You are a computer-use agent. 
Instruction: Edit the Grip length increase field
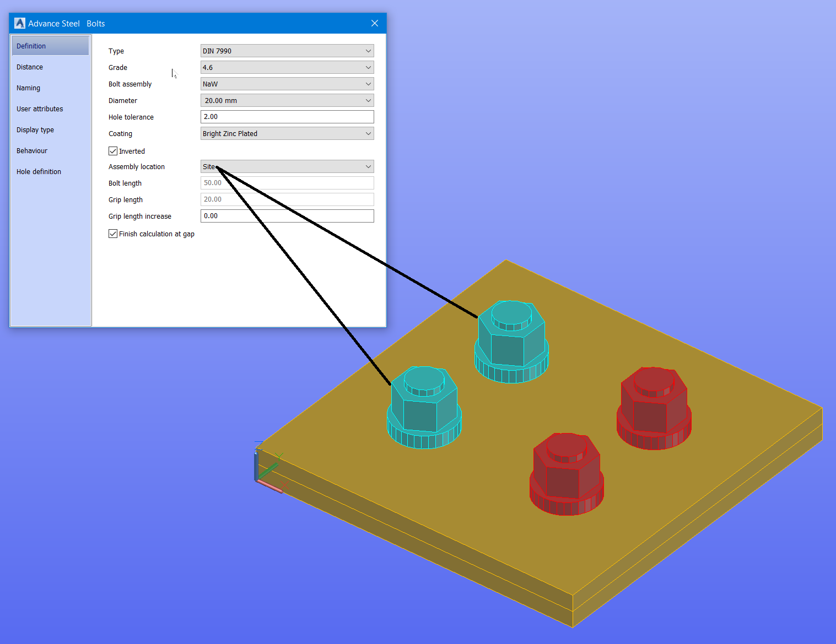[x=287, y=215]
